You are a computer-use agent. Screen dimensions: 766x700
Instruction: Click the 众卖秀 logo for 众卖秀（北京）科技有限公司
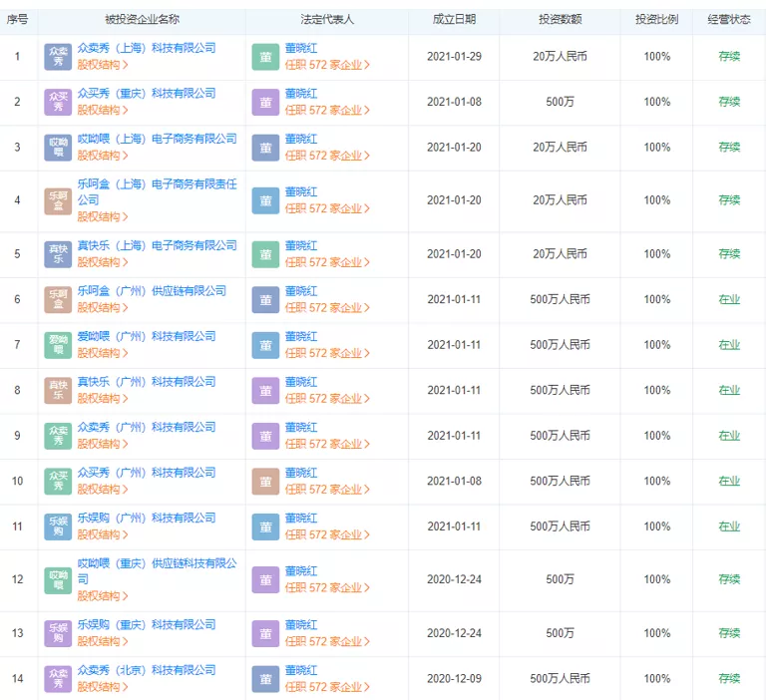coord(59,678)
